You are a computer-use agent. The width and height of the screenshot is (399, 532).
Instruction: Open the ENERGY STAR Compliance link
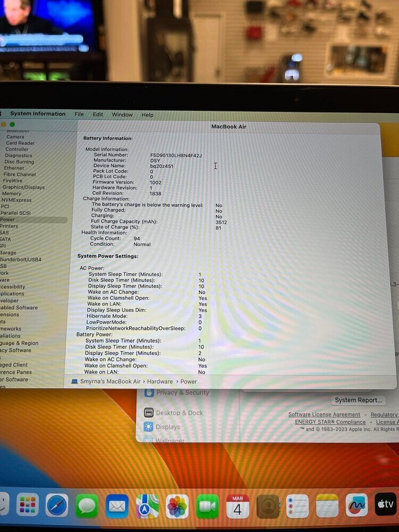[x=330, y=422]
